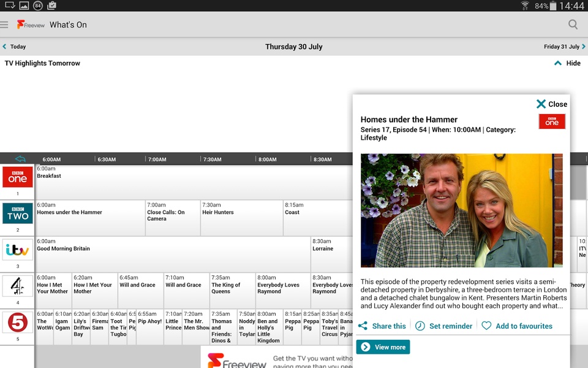Open Breakfast on BBC One
The height and width of the screenshot is (368, 588).
click(x=194, y=182)
